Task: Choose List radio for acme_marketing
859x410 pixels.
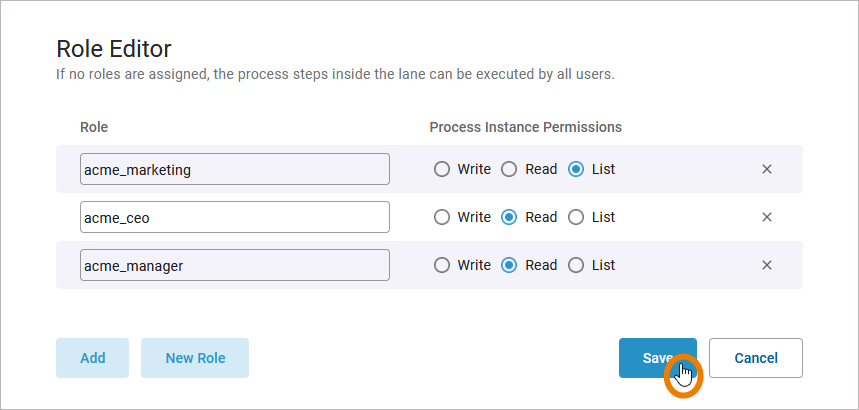Action: pos(576,169)
